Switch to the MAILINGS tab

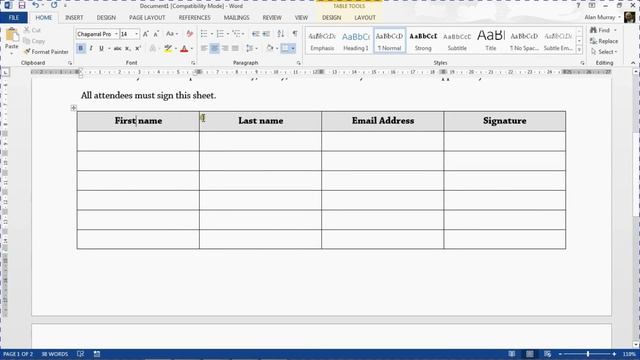click(x=236, y=18)
